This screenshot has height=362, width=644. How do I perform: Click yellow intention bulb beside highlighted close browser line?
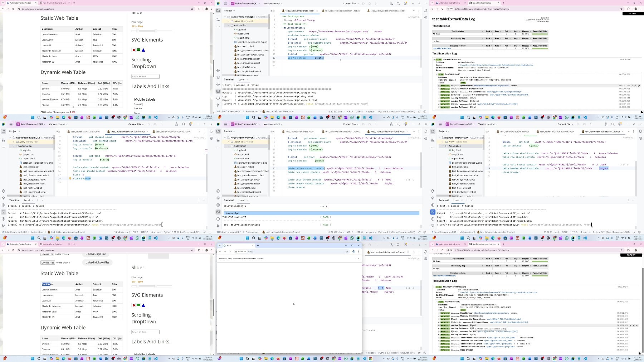(x=70, y=178)
